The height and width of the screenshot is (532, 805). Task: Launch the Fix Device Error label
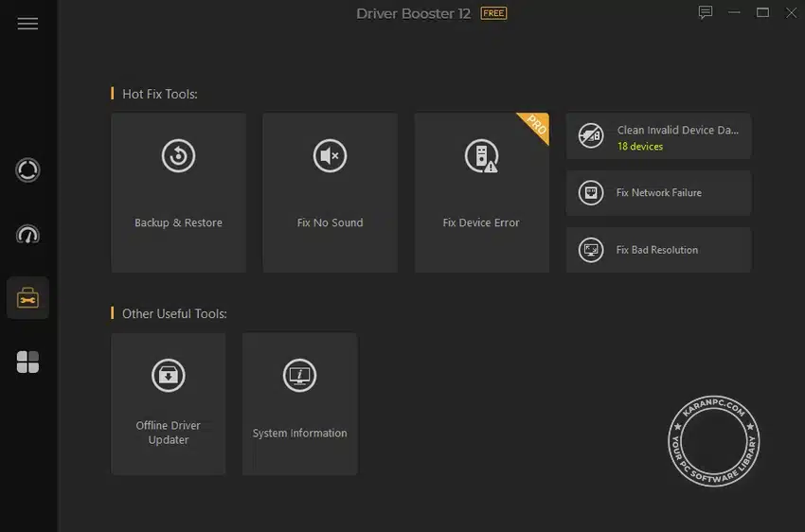point(481,222)
